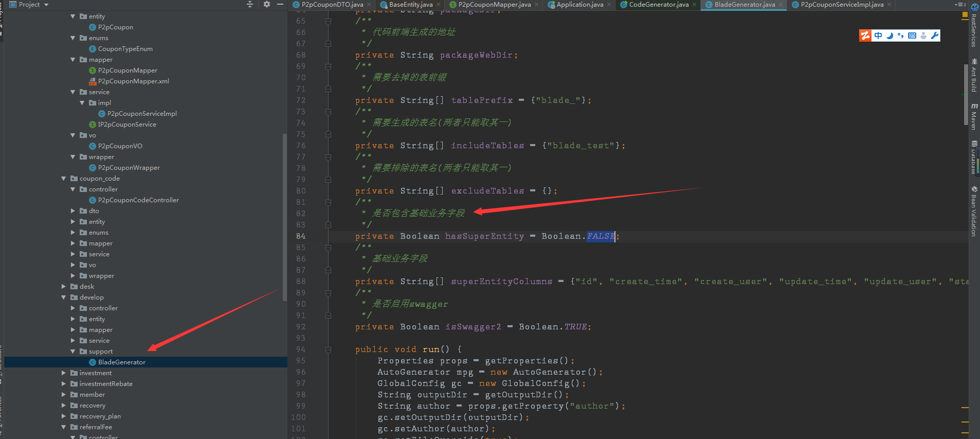Click the hasSuperEntity field name
This screenshot has height=439, width=980.
coord(484,236)
